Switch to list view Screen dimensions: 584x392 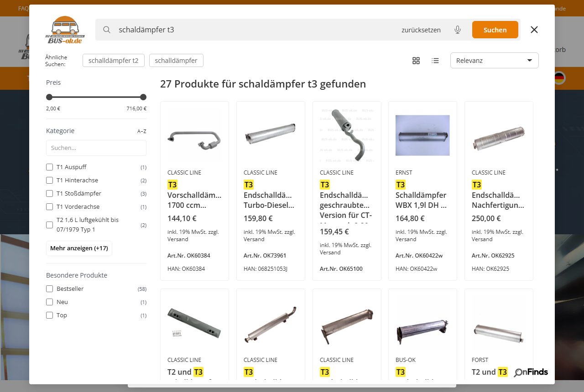(435, 61)
